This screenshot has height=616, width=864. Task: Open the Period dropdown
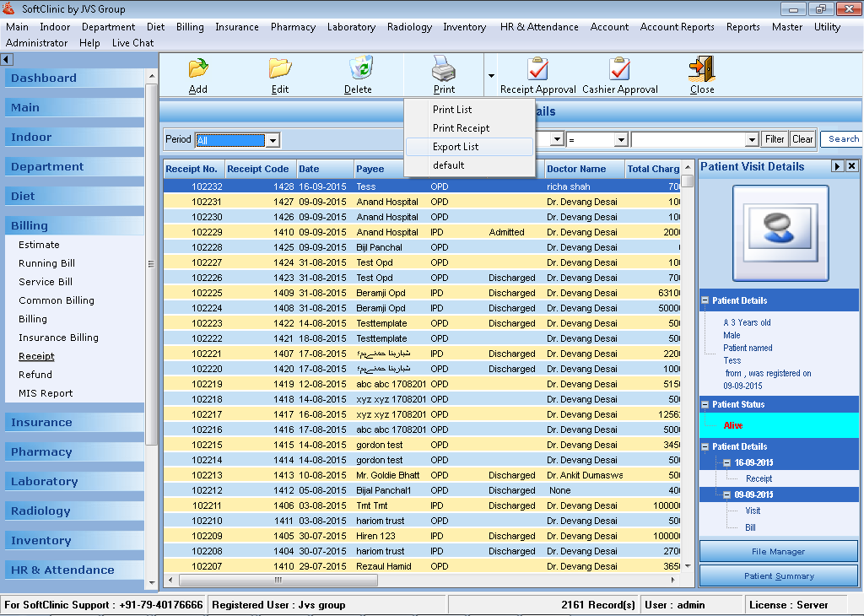pyautogui.click(x=273, y=140)
